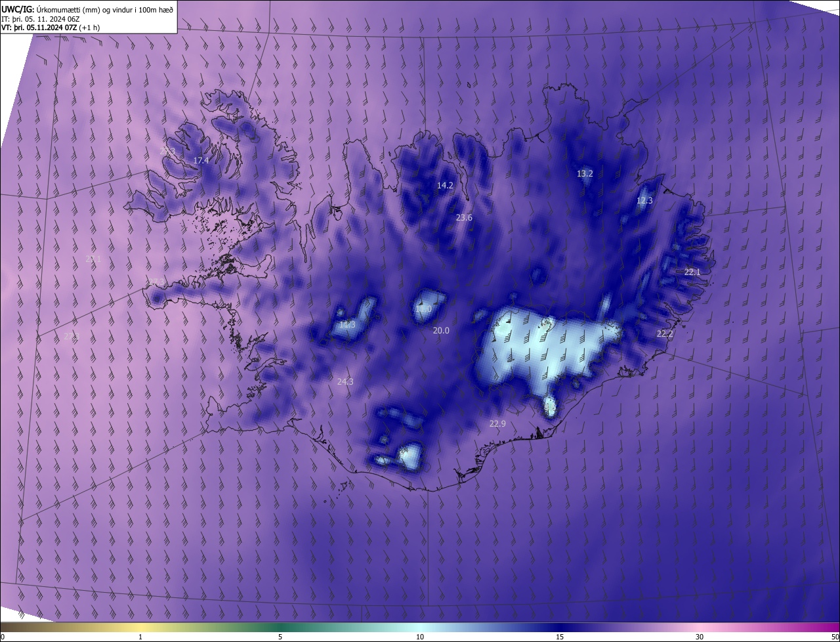Click the 22.1 value on the east coast

coord(692,272)
